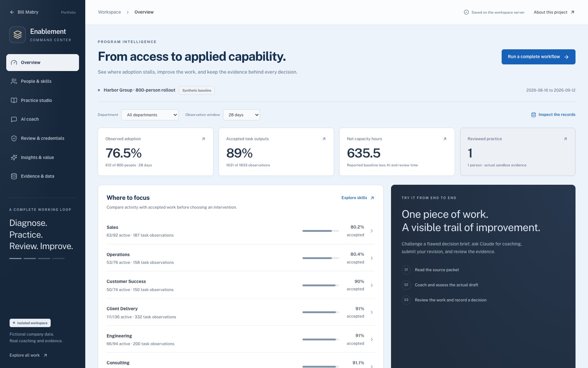The image size is (588, 368).
Task: Click Run a complete workflow button
Action: point(538,57)
